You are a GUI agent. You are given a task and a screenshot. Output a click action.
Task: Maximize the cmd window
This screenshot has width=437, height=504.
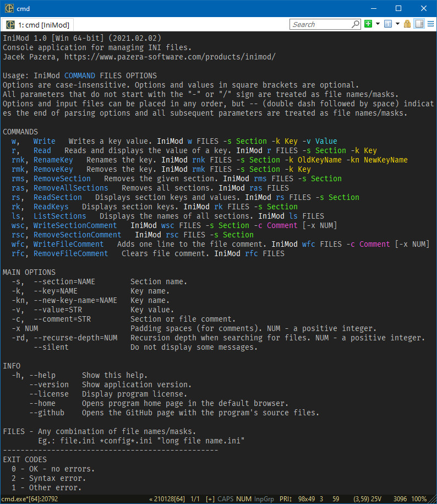398,8
